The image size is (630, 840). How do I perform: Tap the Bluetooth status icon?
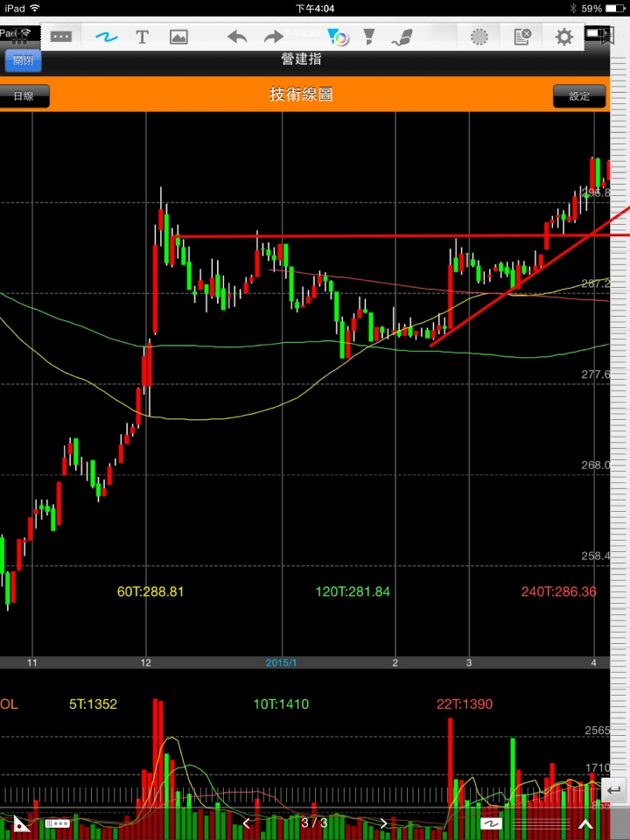click(573, 8)
